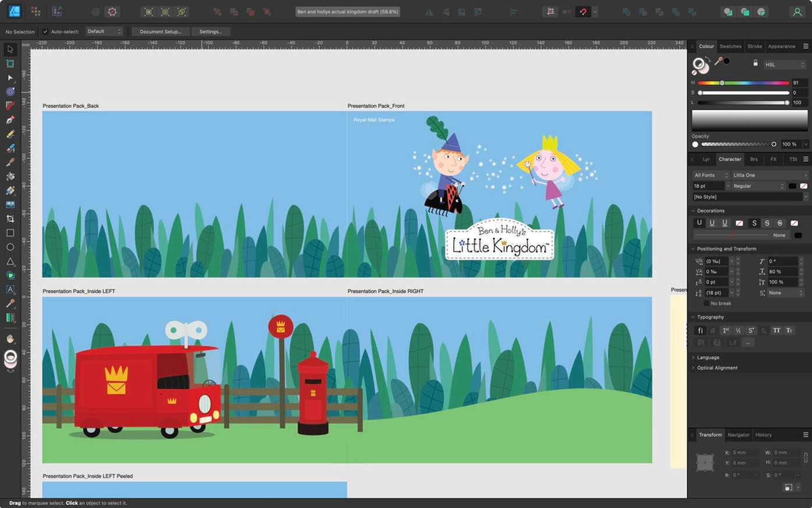Select the Node tool
The width and height of the screenshot is (812, 508).
(x=10, y=77)
